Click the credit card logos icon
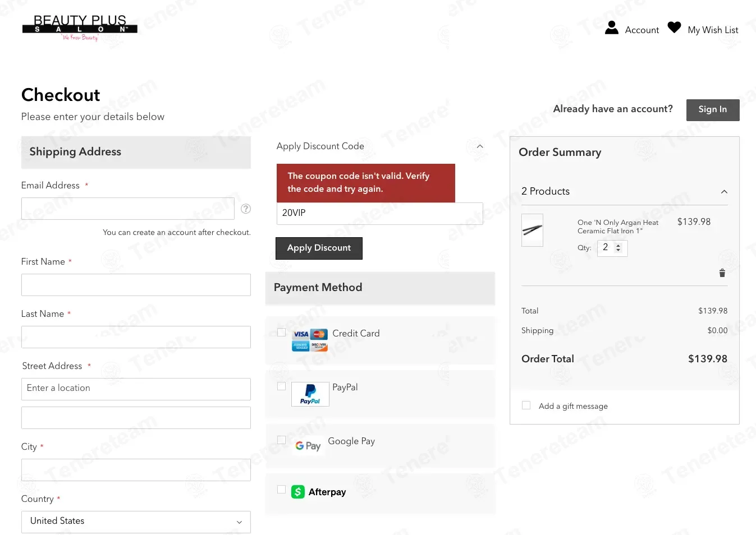The width and height of the screenshot is (756, 535). 310,340
